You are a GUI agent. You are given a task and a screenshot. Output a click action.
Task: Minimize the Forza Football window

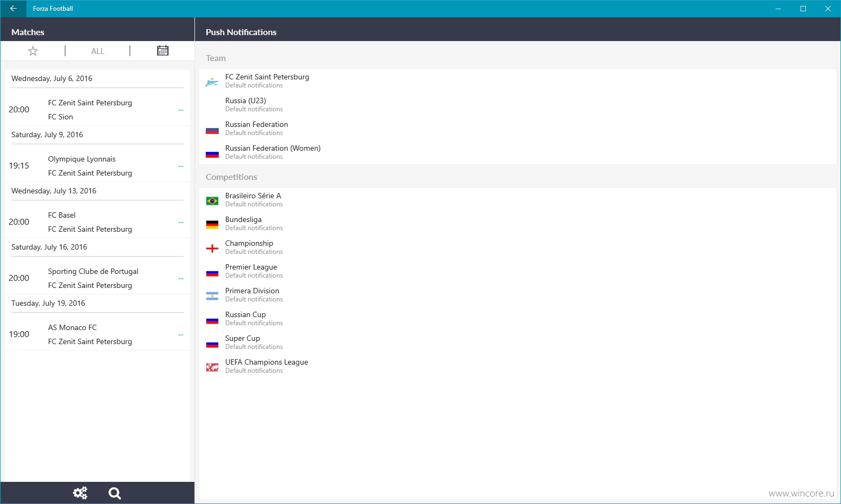pos(778,9)
